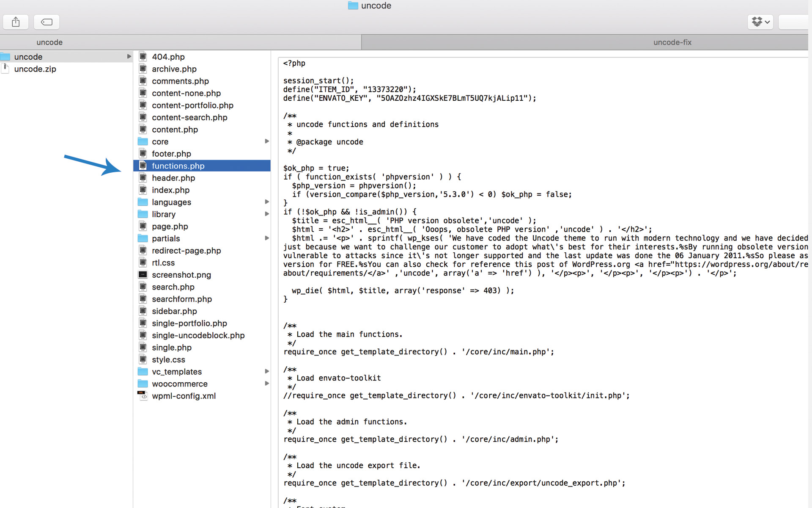Switch to the uncode-fix tab
This screenshot has height=508, width=812.
coord(672,42)
